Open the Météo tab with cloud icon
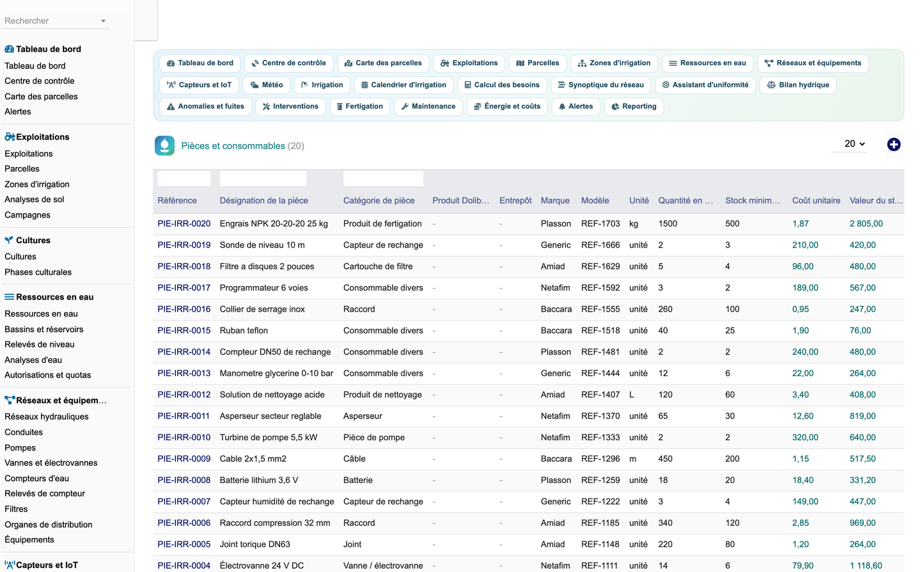Screen dimensions: 924x572 coord(267,85)
